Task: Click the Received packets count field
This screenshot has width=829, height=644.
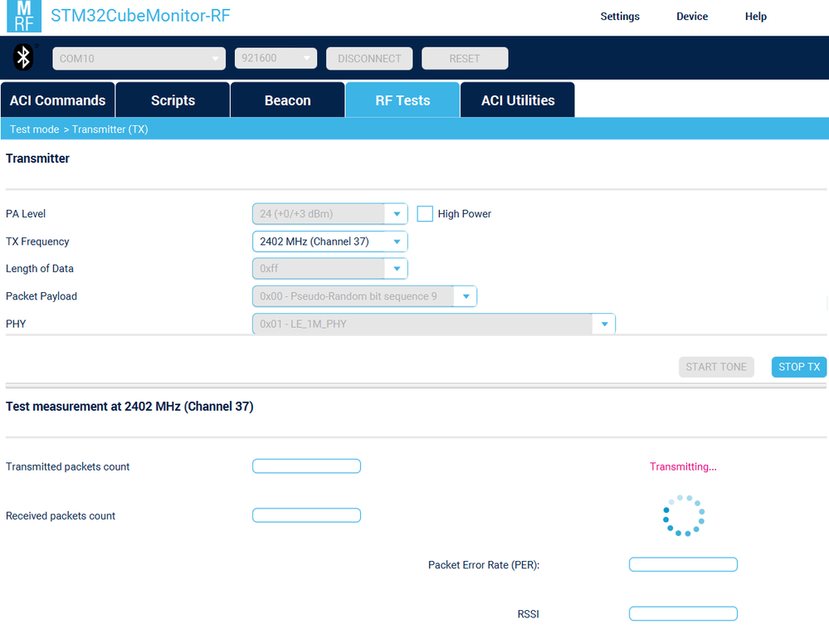Action: (307, 515)
